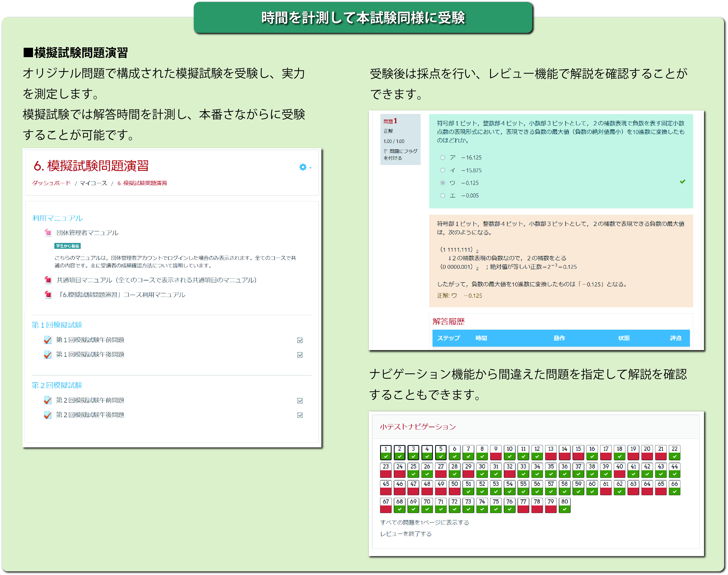This screenshot has height=575, width=728.
Task: Select radio option ア −16.125
Action: tap(443, 158)
